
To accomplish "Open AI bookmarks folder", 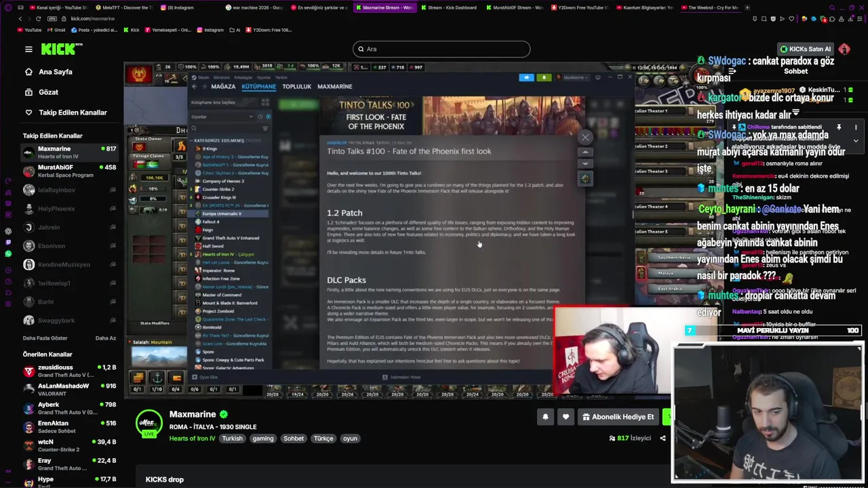I will pyautogui.click(x=235, y=30).
